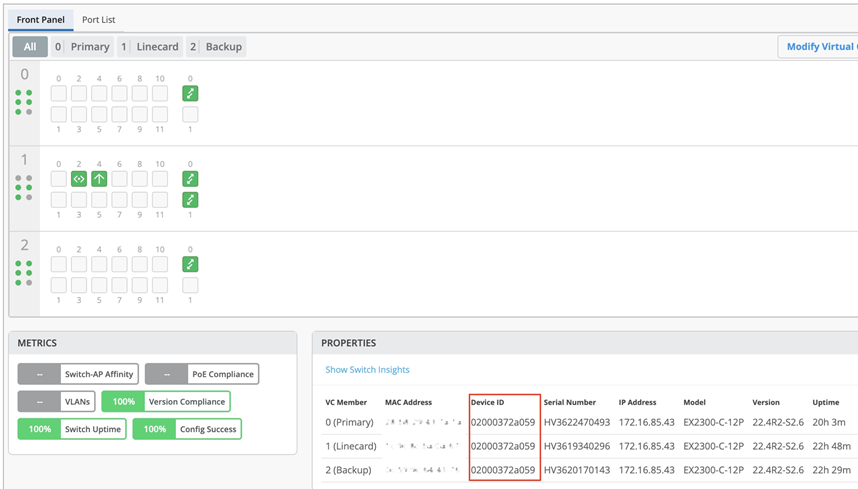The width and height of the screenshot is (858, 489).
Task: Select port 7 on member 2
Action: [x=119, y=285]
